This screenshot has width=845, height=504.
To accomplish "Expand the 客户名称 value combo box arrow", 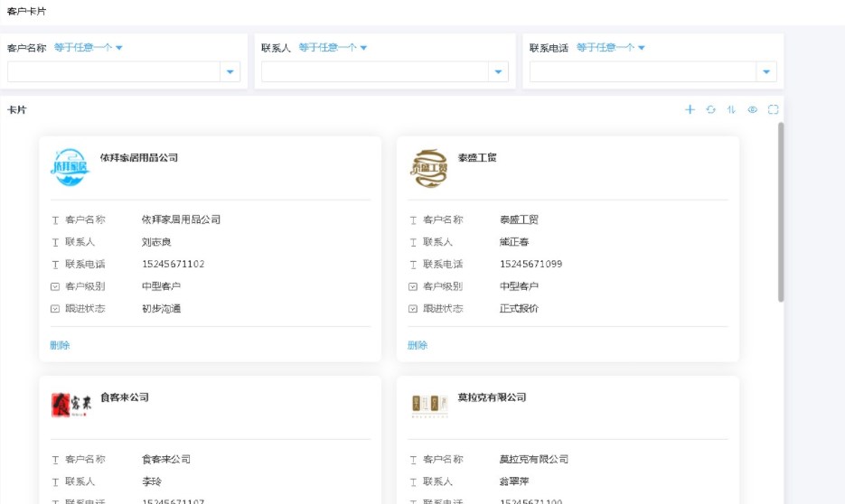I will [x=230, y=72].
